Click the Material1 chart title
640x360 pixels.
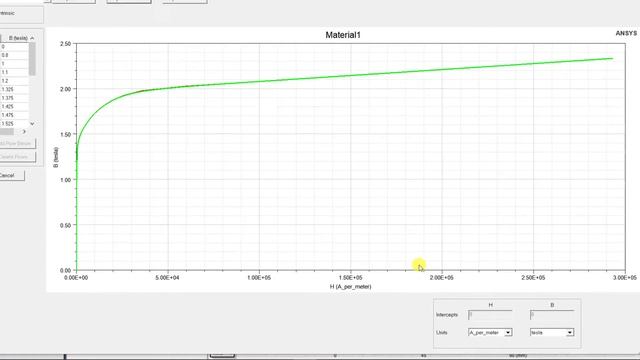tap(343, 35)
